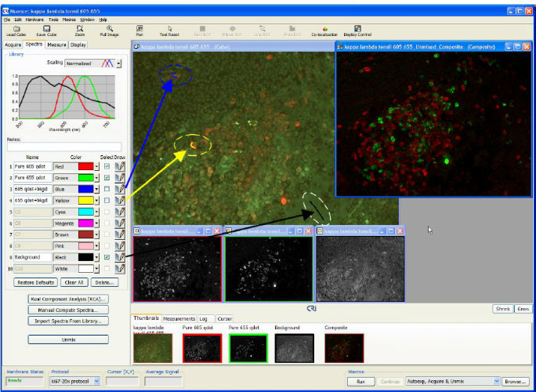Check Select box in the Blue row
This screenshot has width=536, height=392.
coord(107,189)
